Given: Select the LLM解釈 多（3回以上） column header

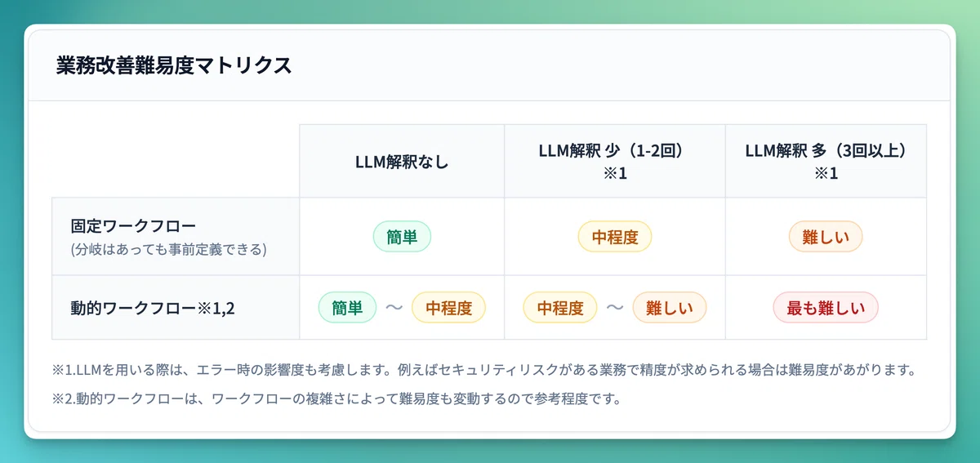Looking at the screenshot, I should 826,152.
